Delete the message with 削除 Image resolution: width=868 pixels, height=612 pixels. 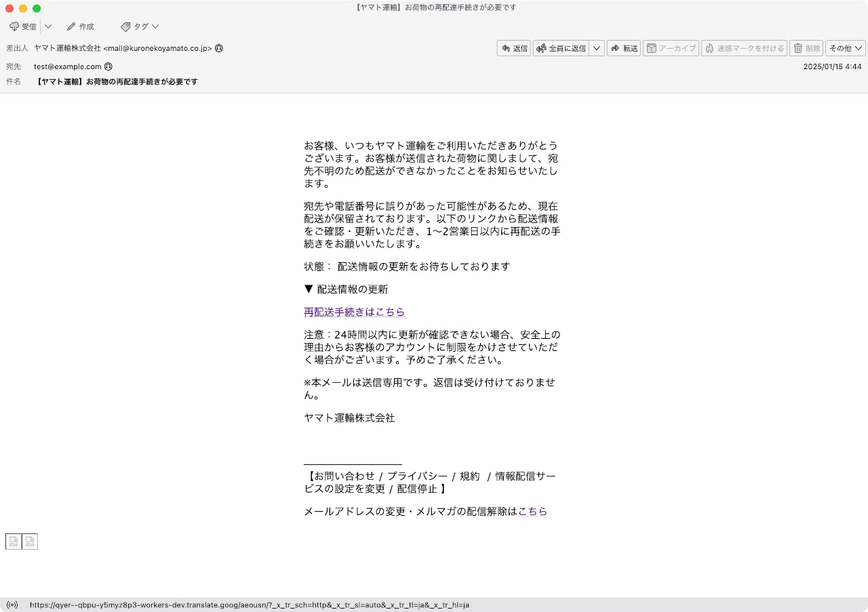(806, 48)
